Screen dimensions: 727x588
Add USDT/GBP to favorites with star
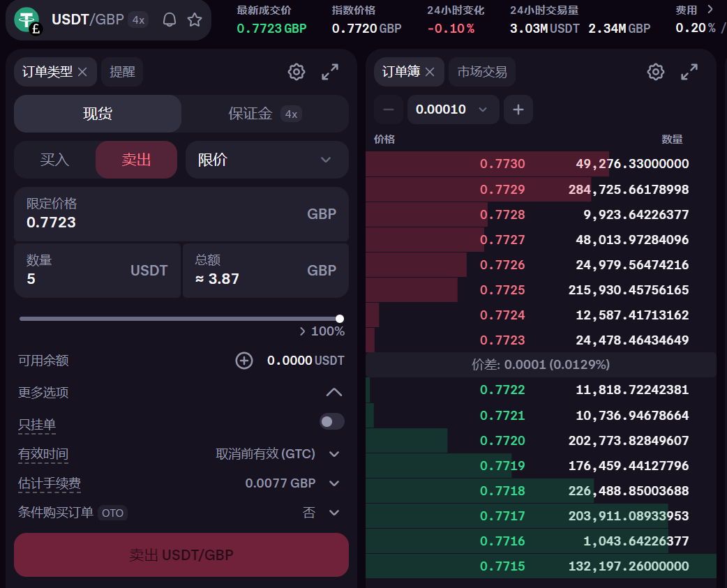click(195, 20)
